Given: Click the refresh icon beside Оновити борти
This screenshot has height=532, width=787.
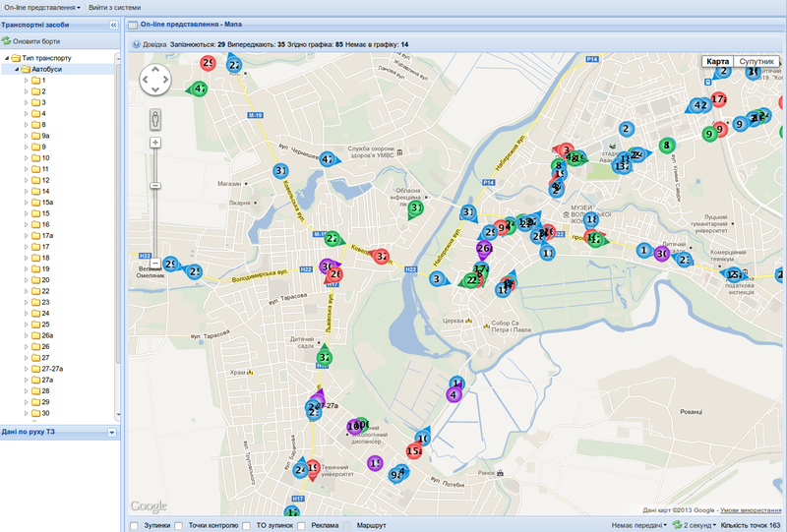Looking at the screenshot, I should pyautogui.click(x=6, y=41).
